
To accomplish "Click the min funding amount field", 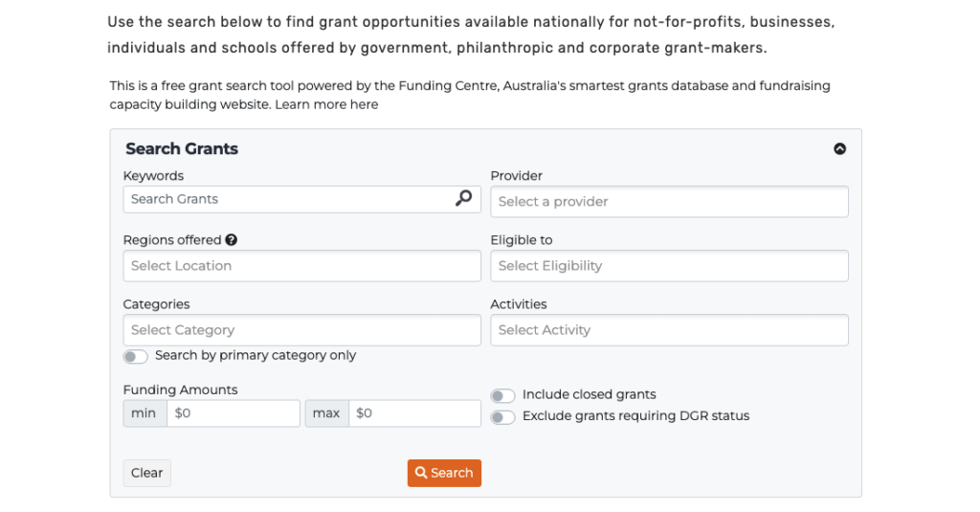I will point(233,413).
